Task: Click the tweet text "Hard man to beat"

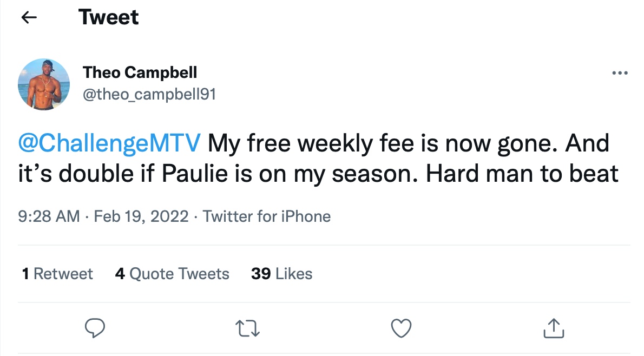Action: (522, 174)
